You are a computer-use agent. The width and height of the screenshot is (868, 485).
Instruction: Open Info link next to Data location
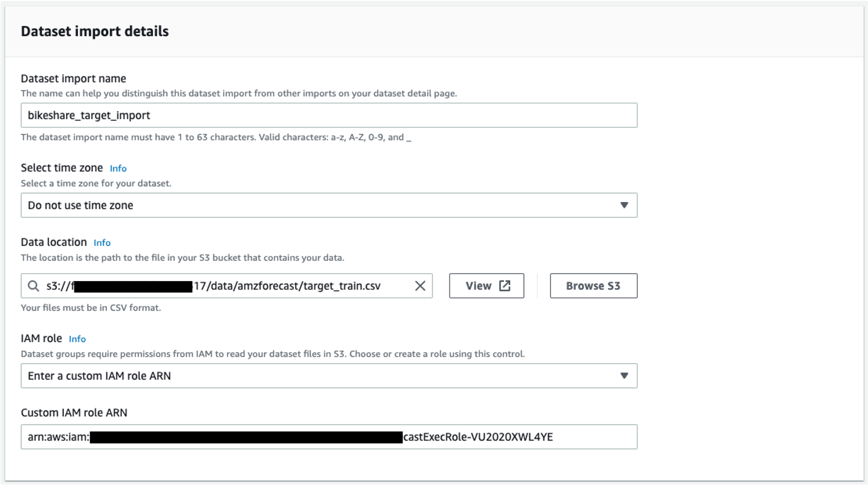point(102,242)
